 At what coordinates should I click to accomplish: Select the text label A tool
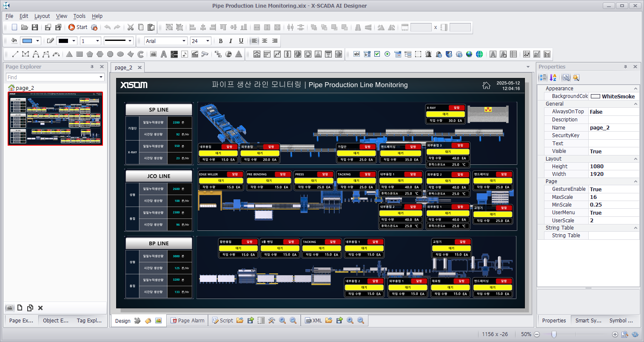[x=164, y=54]
